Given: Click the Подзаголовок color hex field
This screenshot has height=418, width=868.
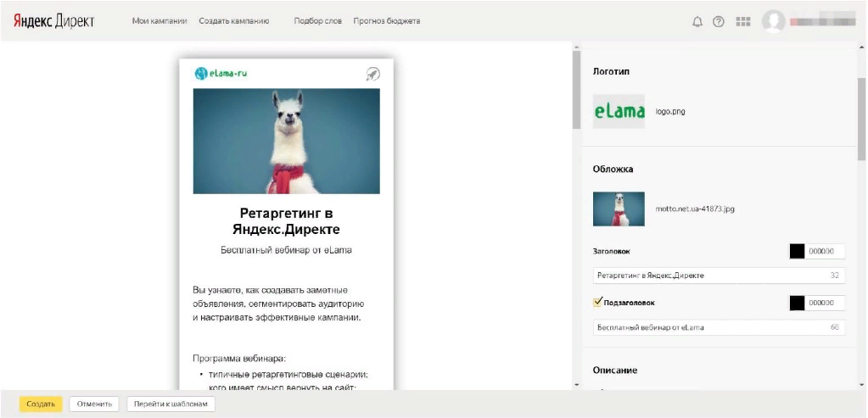Looking at the screenshot, I should point(825,303).
